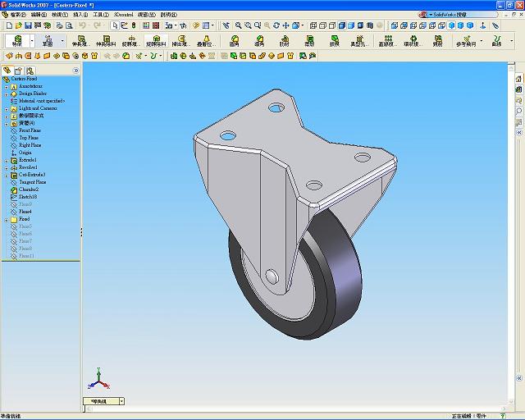525x420 pixels.
Task: Expand the Fixed folder node
Action: tap(7, 220)
